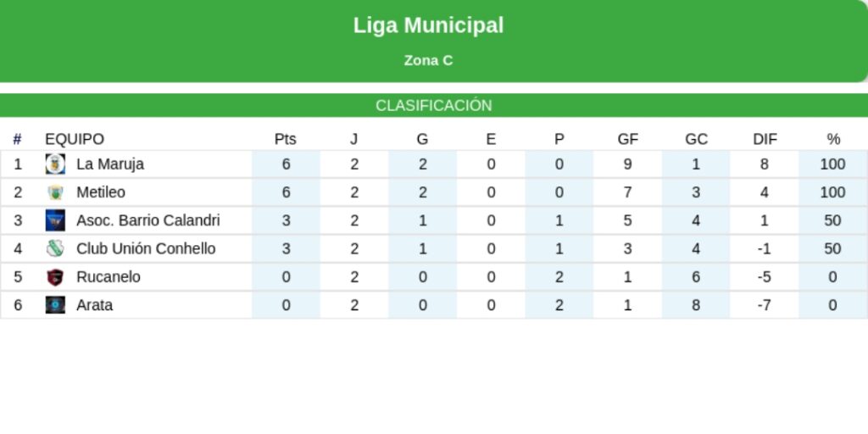Viewport: 868px width, 434px height.
Task: Click Club Unión Conhello crest icon
Action: (x=55, y=248)
